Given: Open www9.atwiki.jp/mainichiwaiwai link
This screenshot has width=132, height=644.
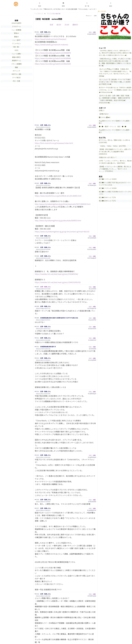Looking at the screenshot, I should [x=51, y=39].
